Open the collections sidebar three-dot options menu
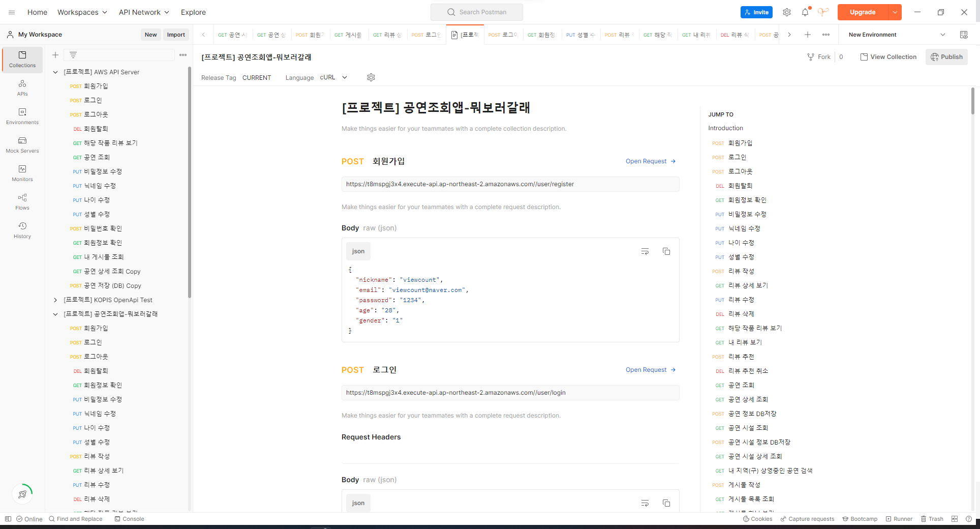The image size is (980, 529). pyautogui.click(x=183, y=55)
